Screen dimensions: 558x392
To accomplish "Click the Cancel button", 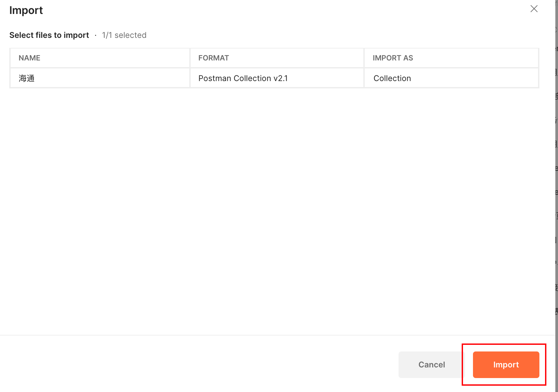I will click(431, 364).
